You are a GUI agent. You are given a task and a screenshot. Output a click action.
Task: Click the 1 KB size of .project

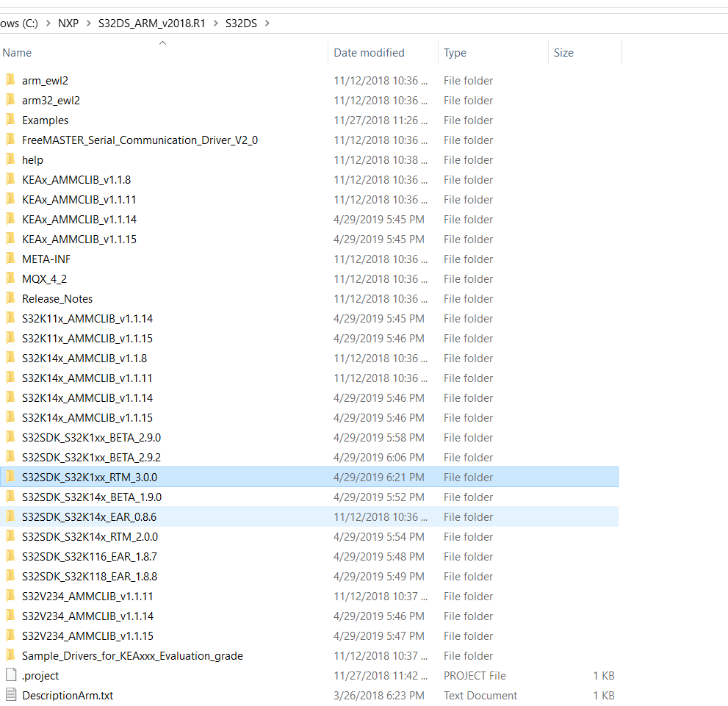point(604,675)
